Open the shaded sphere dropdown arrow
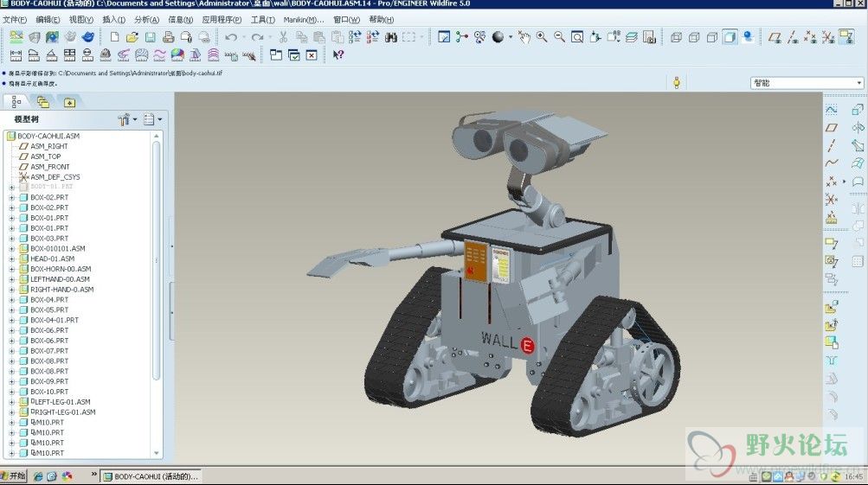Viewport: 868px width, 485px height. click(x=511, y=37)
